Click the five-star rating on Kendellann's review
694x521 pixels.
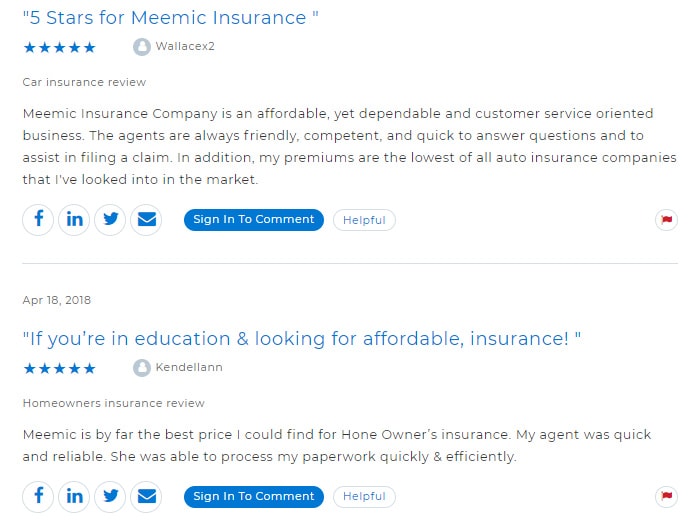(59, 368)
